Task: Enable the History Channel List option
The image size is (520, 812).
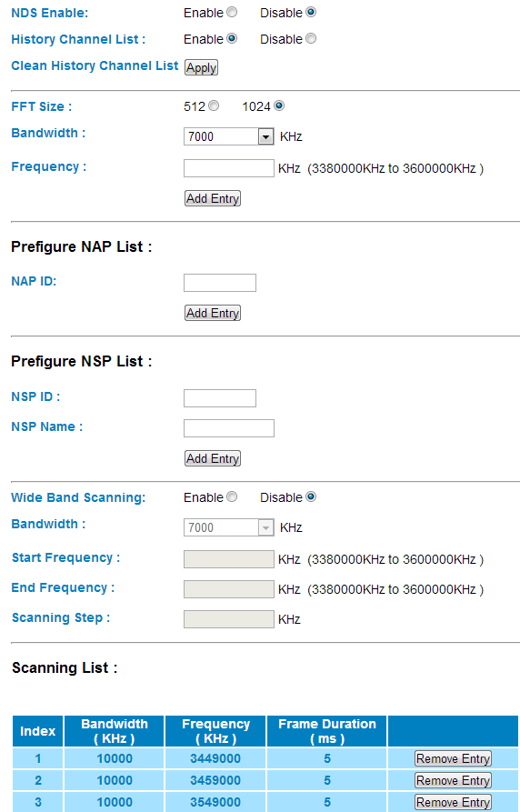Action: point(232,38)
